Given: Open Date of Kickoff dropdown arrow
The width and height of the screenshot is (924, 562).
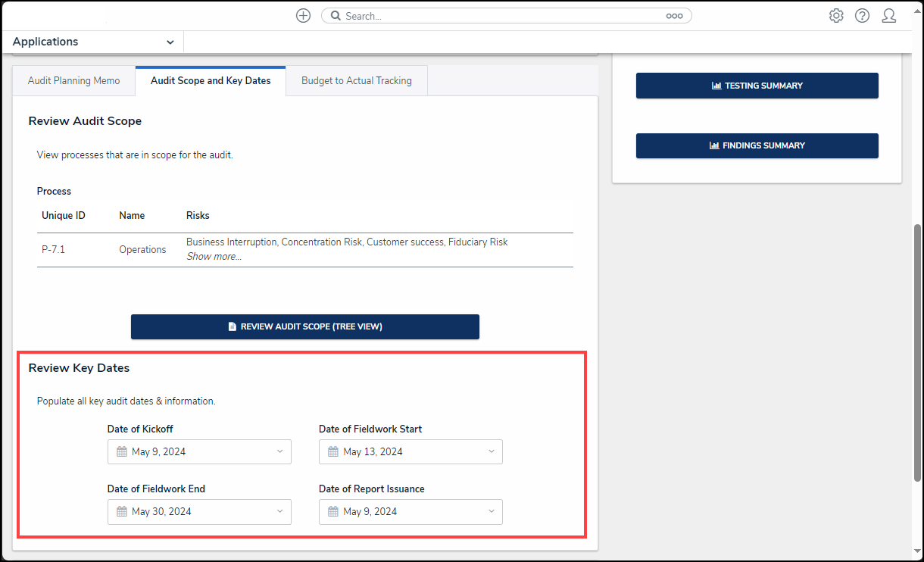Looking at the screenshot, I should pyautogui.click(x=279, y=451).
